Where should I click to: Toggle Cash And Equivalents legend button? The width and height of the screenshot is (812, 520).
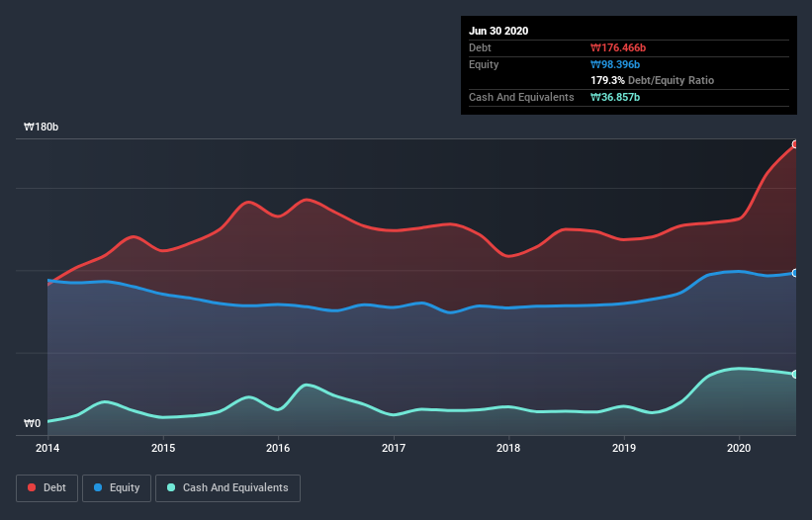point(227,488)
